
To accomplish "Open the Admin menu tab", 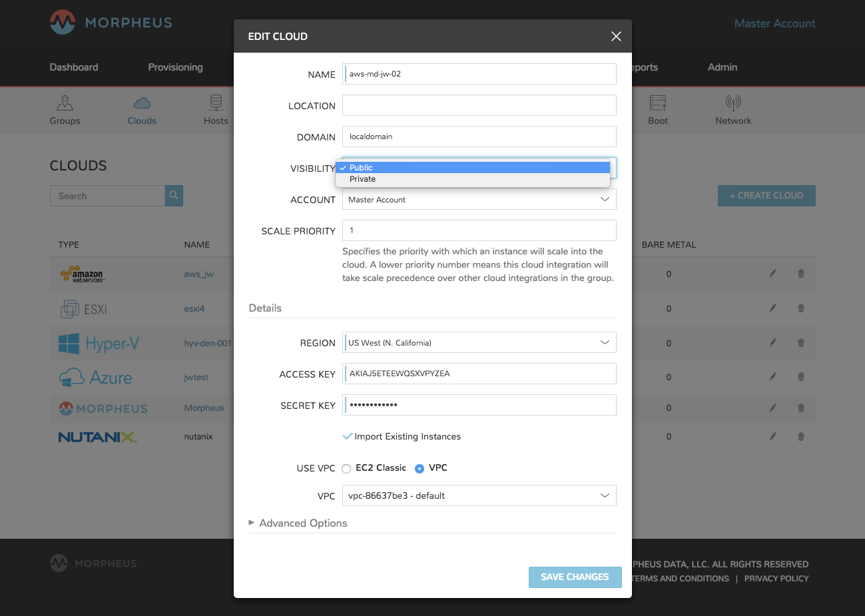I will click(x=722, y=67).
